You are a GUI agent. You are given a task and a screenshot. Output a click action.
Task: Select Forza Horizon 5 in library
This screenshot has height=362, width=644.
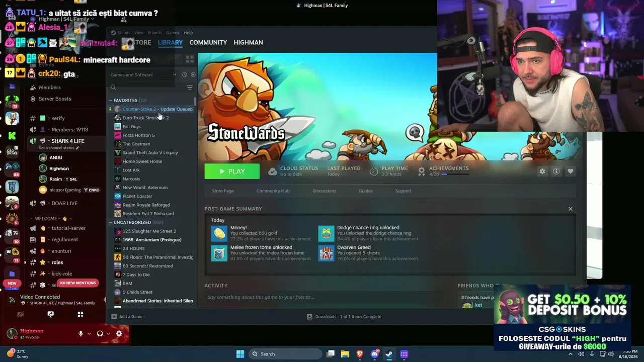(x=139, y=135)
